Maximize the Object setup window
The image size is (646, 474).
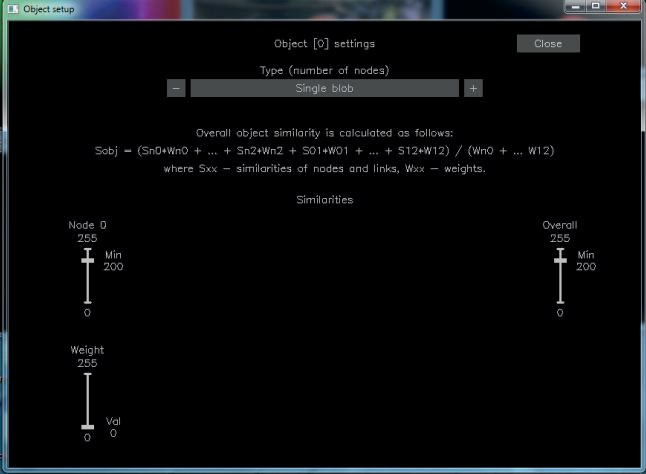coord(595,6)
